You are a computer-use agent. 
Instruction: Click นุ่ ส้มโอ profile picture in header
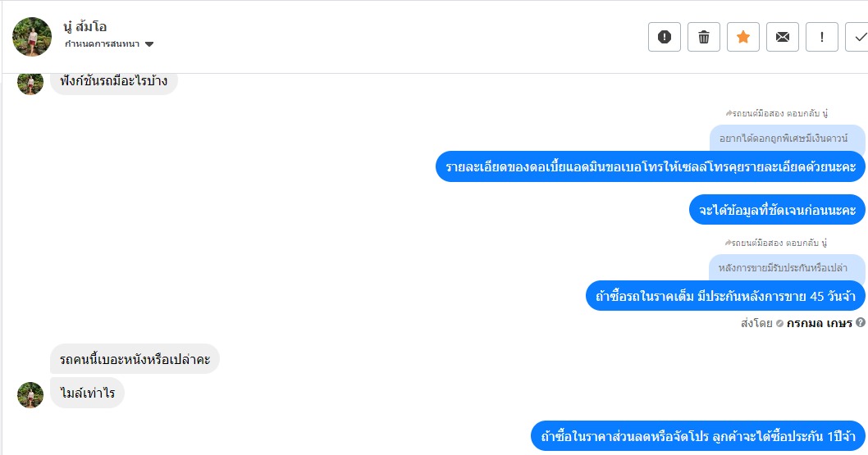tap(33, 37)
